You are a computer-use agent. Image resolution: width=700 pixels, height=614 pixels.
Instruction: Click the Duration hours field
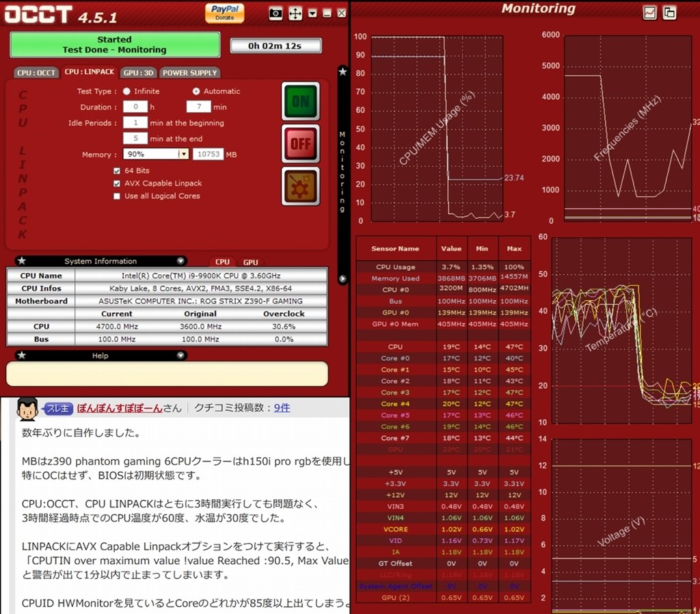coord(135,107)
